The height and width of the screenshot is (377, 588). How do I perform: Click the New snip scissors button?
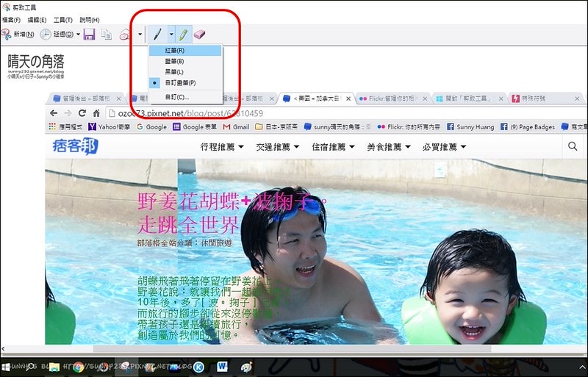point(18,34)
